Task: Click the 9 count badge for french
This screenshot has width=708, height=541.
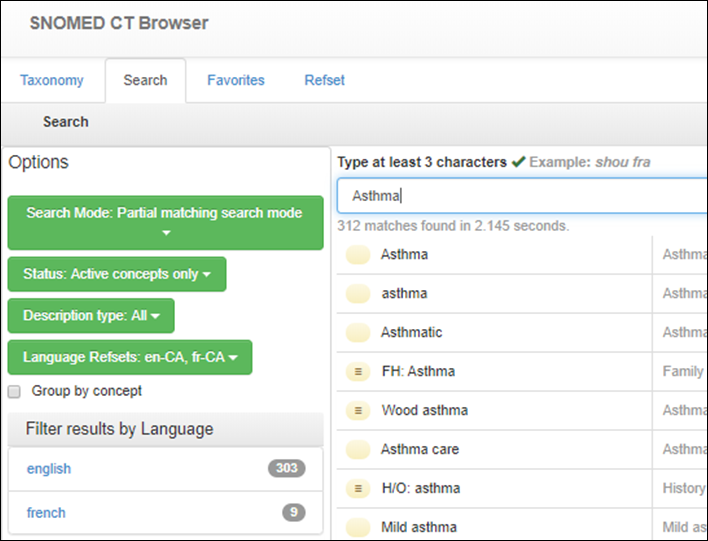Action: click(294, 512)
